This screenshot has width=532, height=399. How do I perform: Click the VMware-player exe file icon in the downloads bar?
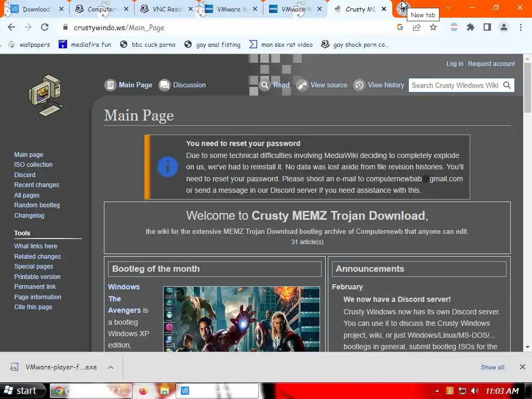pyautogui.click(x=14, y=367)
